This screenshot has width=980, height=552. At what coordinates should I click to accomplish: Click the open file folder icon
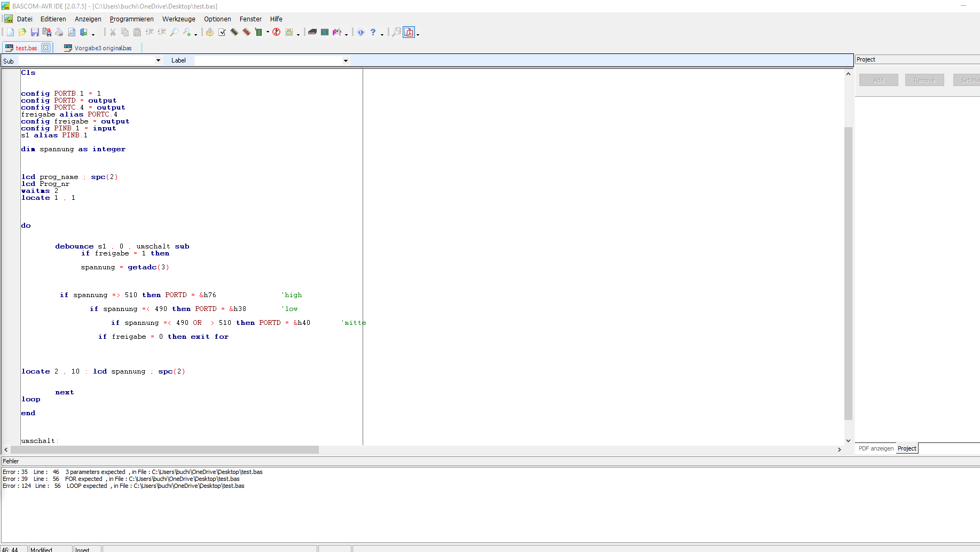[x=22, y=33]
